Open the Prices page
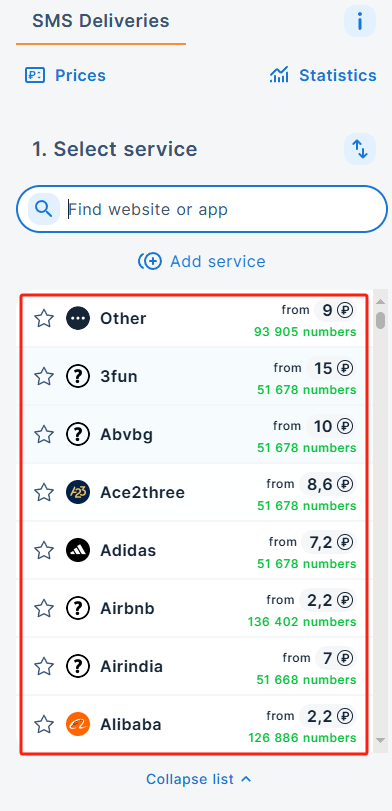The width and height of the screenshot is (392, 811). (x=65, y=76)
